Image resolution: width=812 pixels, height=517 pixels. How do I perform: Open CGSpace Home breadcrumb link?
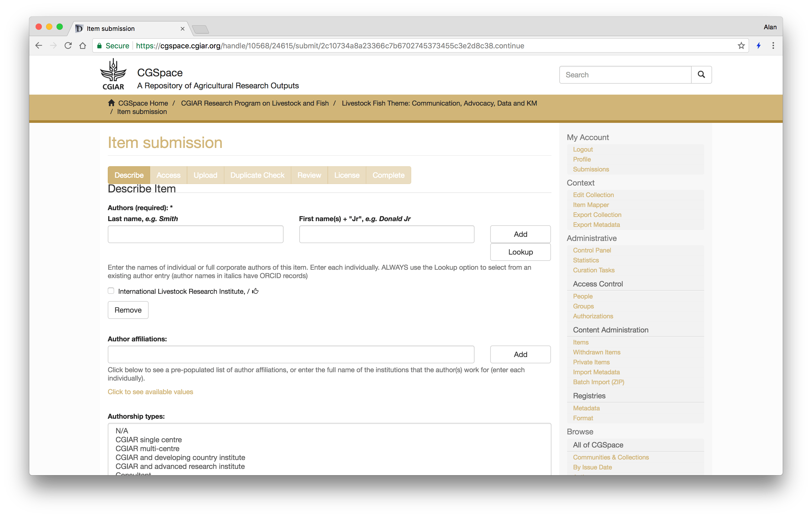[x=143, y=103]
